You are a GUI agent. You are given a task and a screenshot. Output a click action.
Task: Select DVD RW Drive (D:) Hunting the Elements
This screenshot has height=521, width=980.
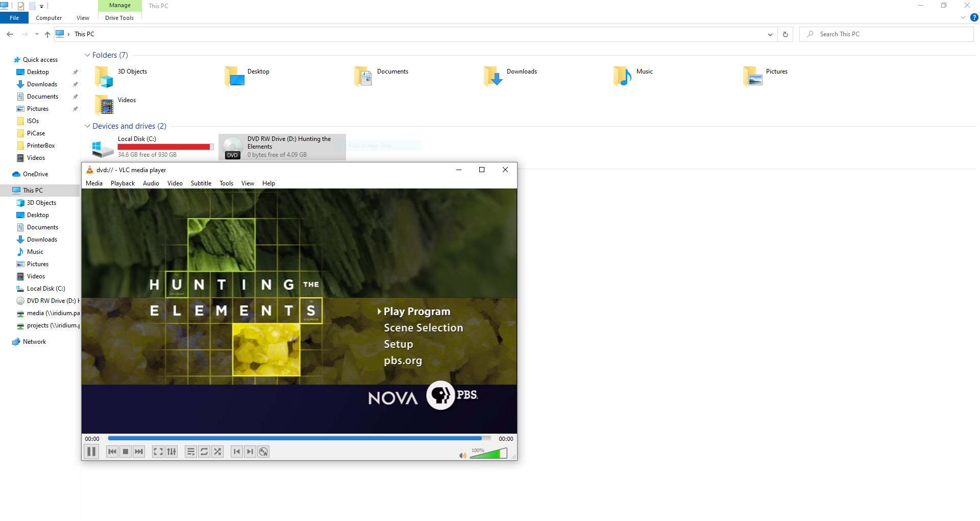tap(282, 147)
